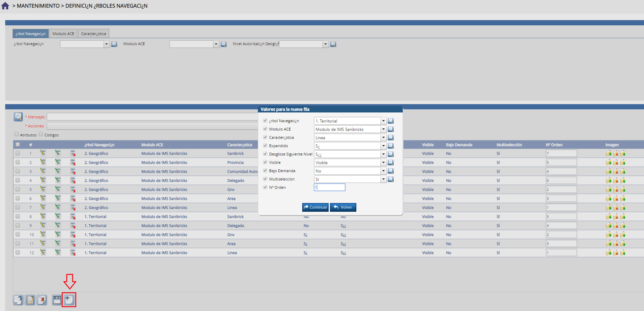Click the home icon in breadcrumb
Image resolution: width=644 pixels, height=311 pixels.
tap(5, 6)
